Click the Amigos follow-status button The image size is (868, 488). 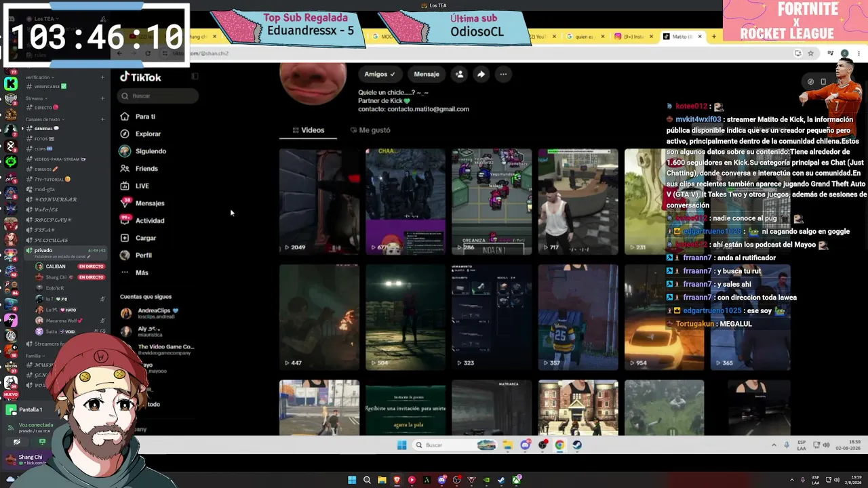pyautogui.click(x=379, y=74)
